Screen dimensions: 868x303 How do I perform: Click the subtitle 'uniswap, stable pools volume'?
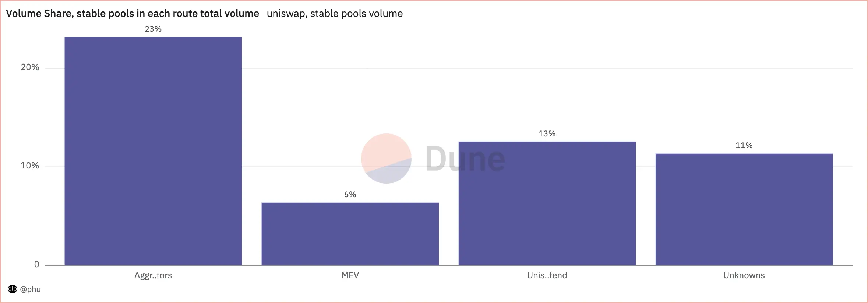pyautogui.click(x=335, y=14)
